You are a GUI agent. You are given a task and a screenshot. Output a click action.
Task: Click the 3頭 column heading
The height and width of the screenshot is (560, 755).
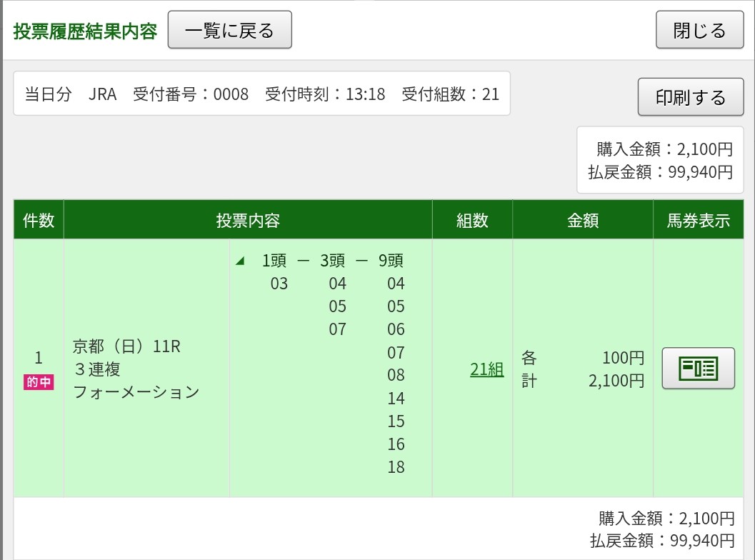point(332,261)
